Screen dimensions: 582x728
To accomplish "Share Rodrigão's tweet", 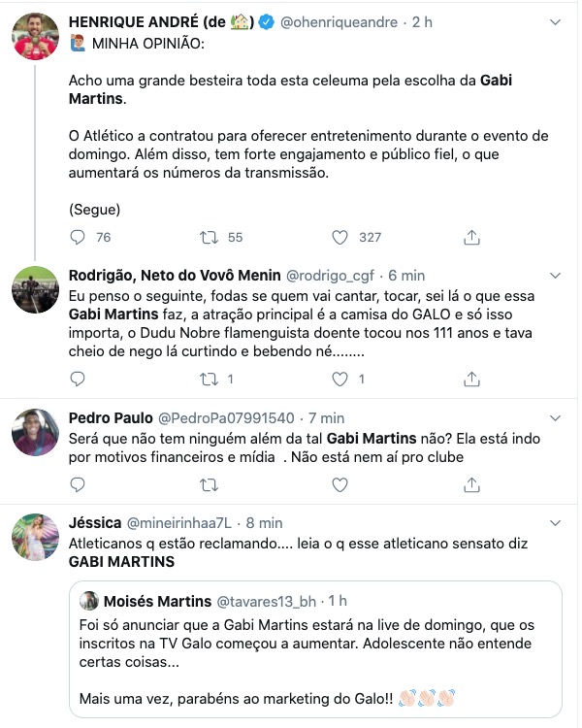I will [471, 379].
